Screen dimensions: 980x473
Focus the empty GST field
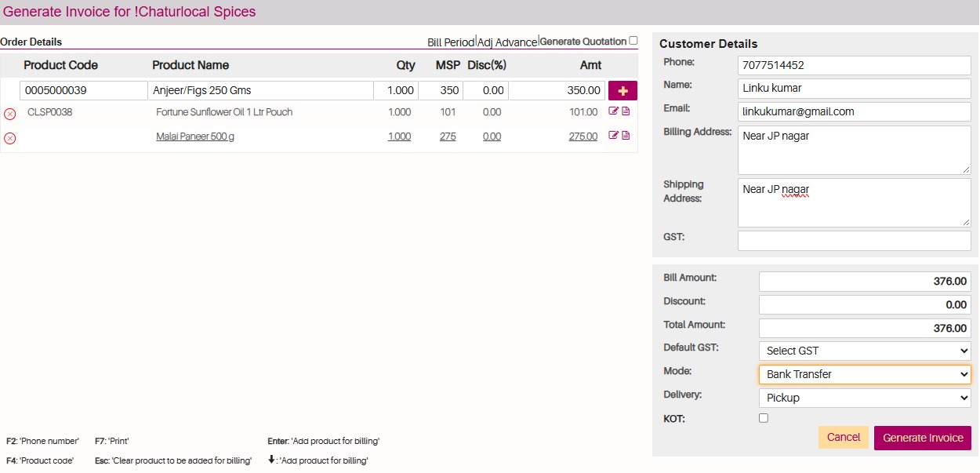[x=855, y=240]
